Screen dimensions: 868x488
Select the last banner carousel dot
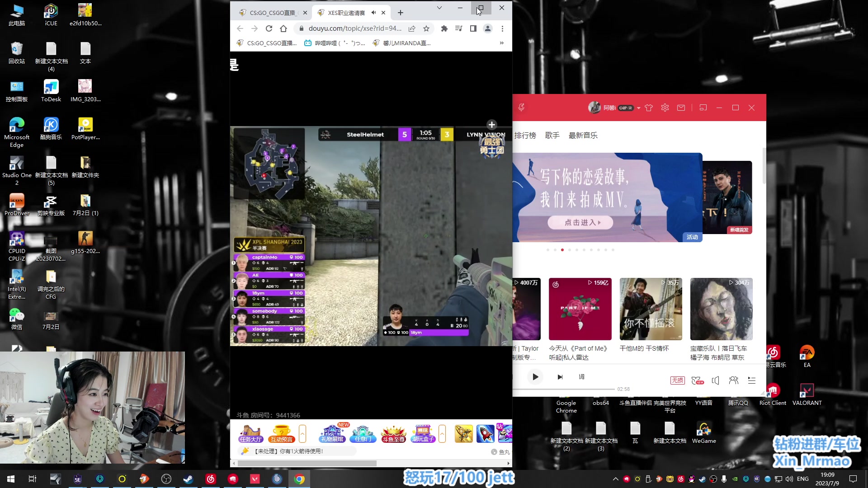click(x=613, y=250)
